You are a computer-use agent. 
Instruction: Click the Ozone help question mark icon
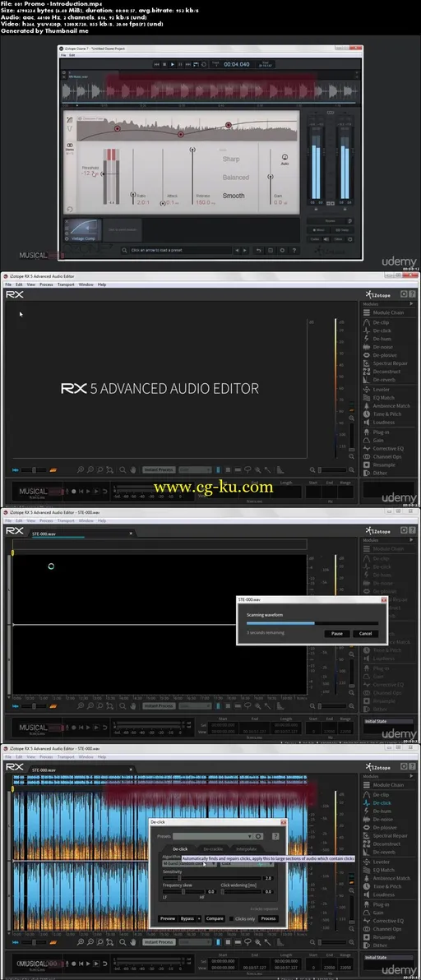(294, 250)
